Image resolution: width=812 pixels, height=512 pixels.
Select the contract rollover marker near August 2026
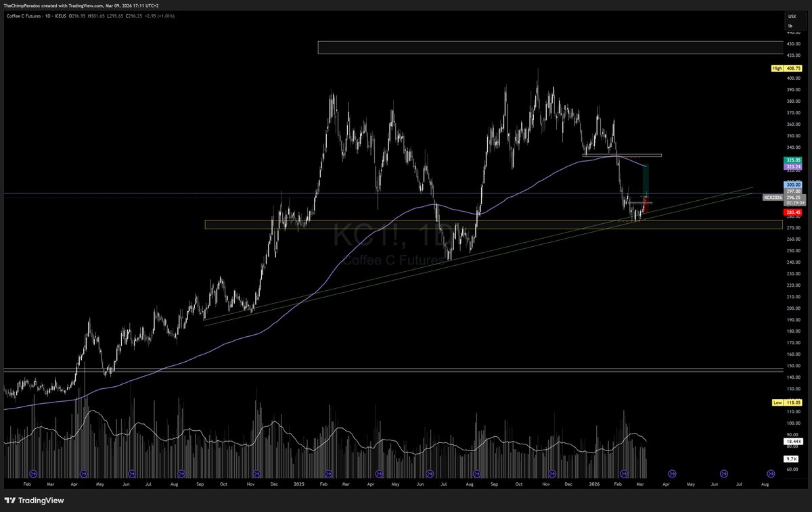point(771,474)
